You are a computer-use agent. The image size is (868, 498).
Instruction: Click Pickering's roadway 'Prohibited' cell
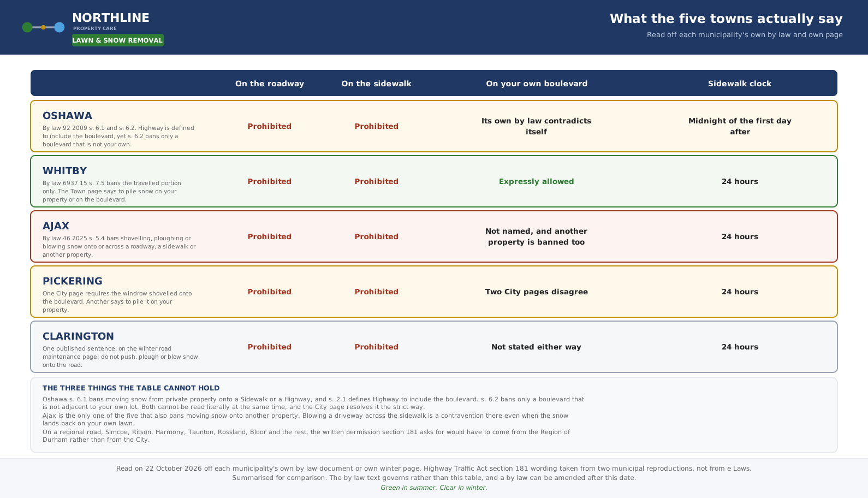[270, 292]
